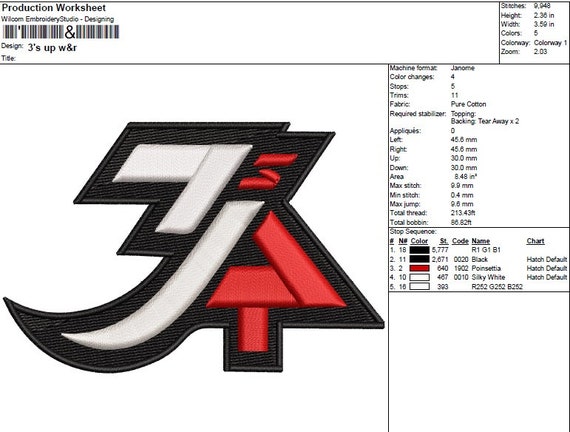Click the Chart column header
The height and width of the screenshot is (432, 570).
click(535, 241)
